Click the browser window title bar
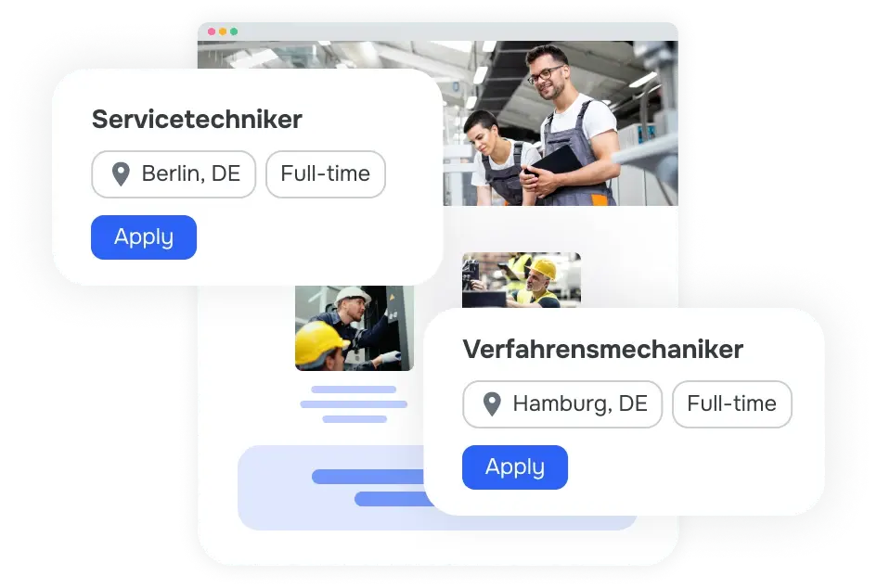The height and width of the screenshot is (588, 877). pos(438,32)
